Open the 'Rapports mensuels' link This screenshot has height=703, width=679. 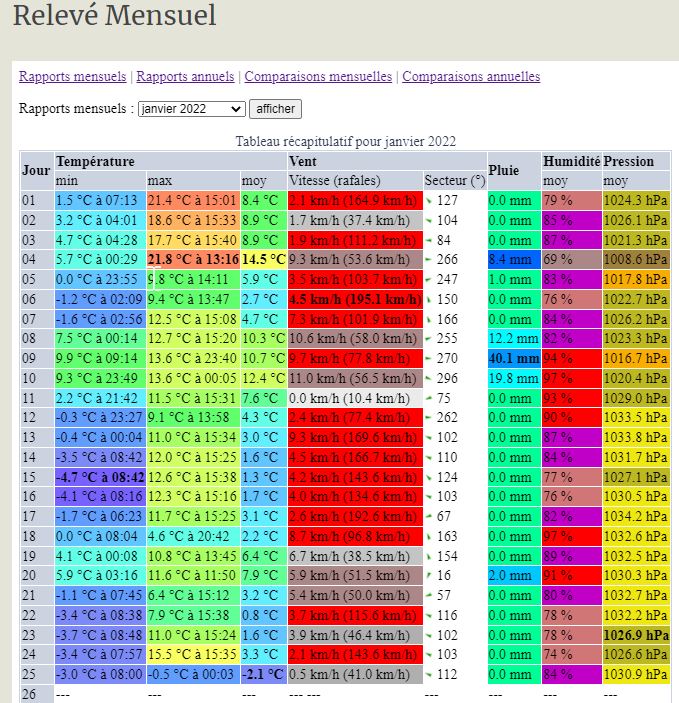[x=73, y=77]
